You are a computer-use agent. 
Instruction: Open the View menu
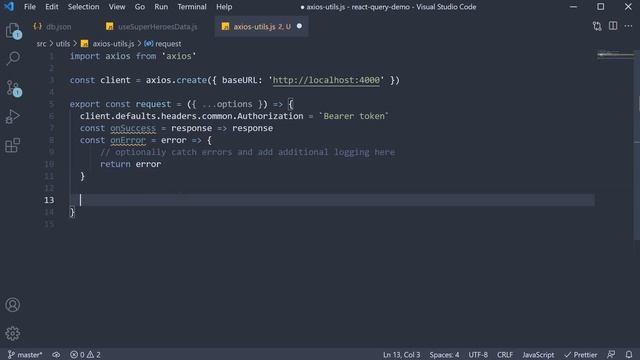tap(117, 7)
